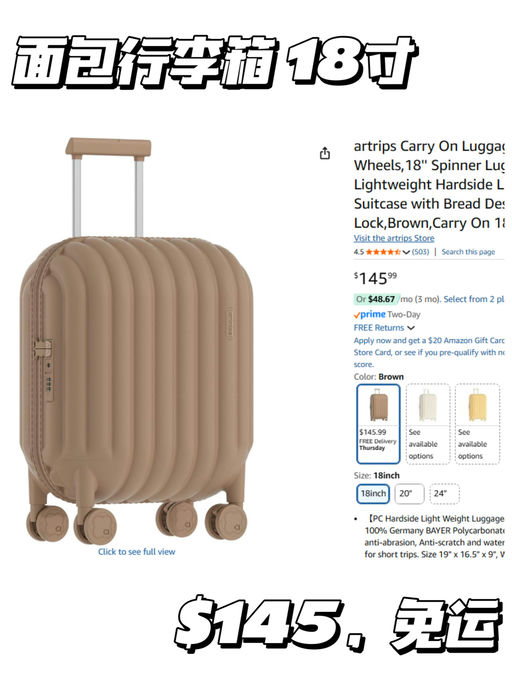The image size is (512, 683).
Task: Click the orange star rating icons
Action: click(383, 252)
